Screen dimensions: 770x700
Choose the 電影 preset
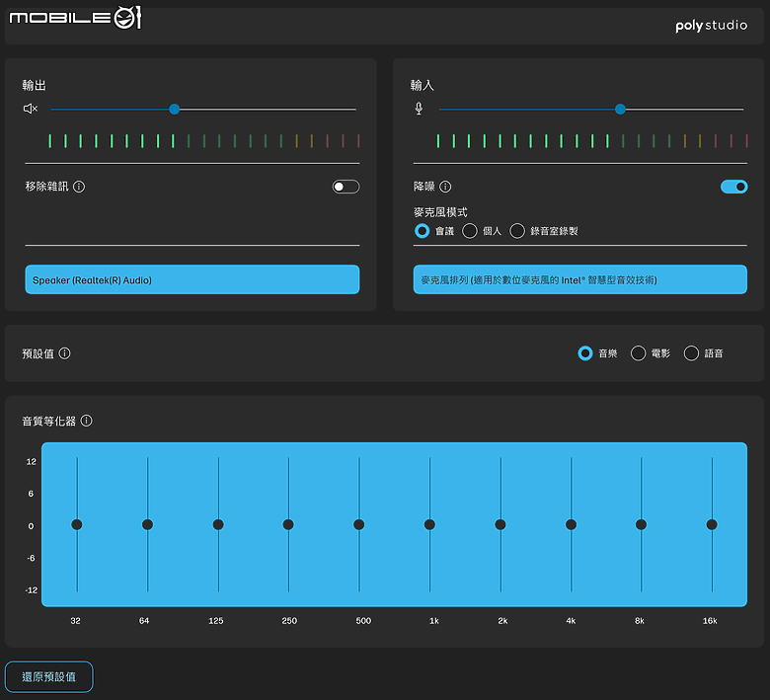638,353
